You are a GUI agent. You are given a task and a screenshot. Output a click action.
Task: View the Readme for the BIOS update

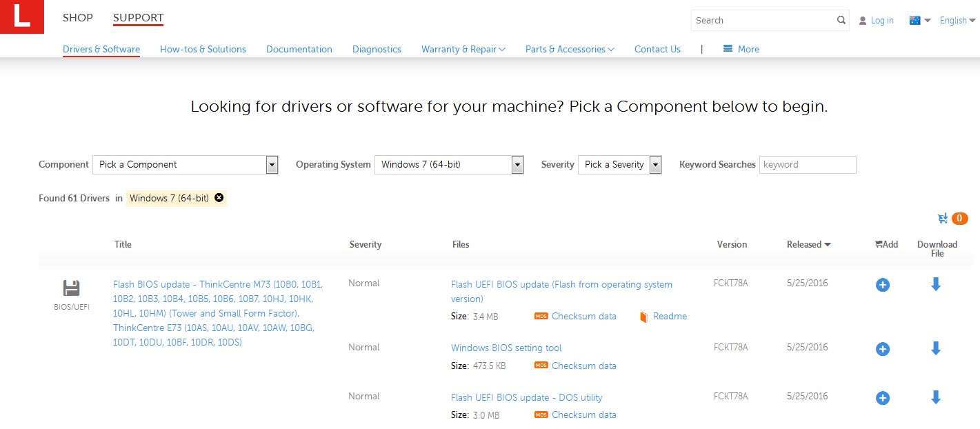[670, 317]
